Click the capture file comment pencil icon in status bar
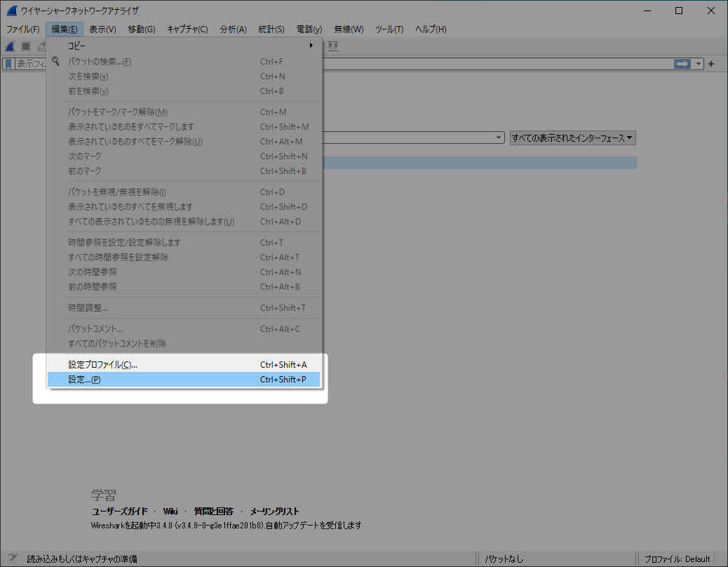 12,558
